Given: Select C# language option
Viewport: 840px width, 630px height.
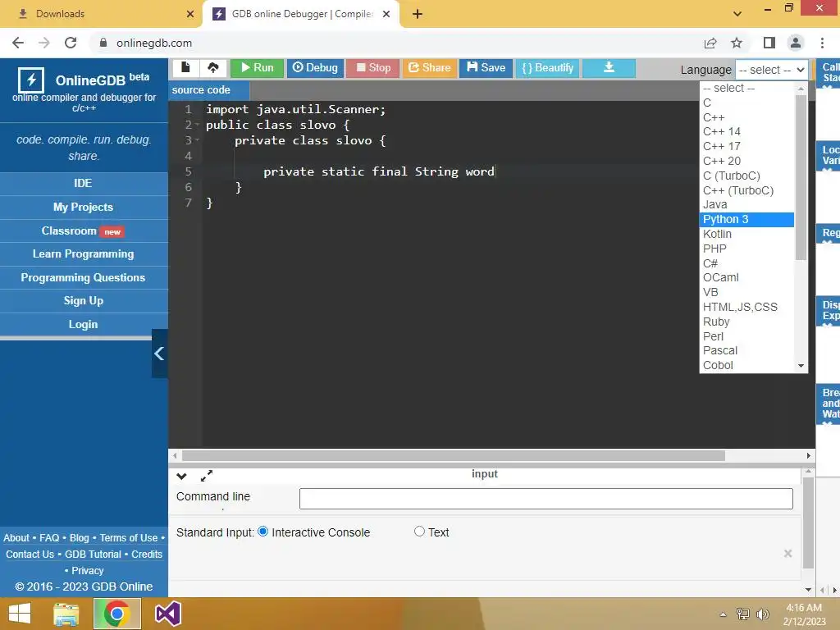Looking at the screenshot, I should [746, 263].
